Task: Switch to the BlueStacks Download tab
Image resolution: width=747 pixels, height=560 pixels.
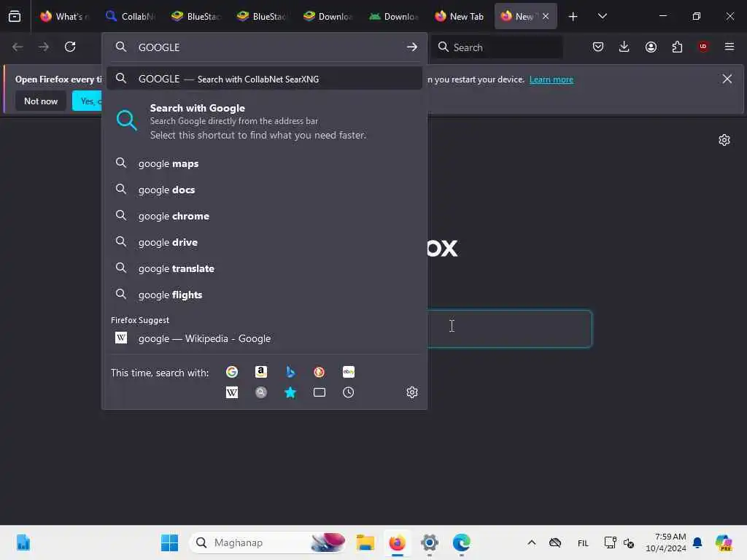Action: pos(328,16)
